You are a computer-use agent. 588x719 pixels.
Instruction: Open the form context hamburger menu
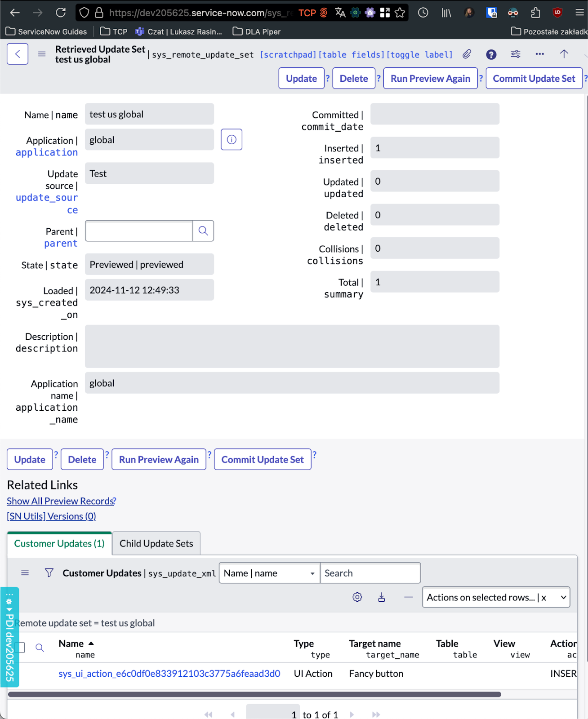42,54
